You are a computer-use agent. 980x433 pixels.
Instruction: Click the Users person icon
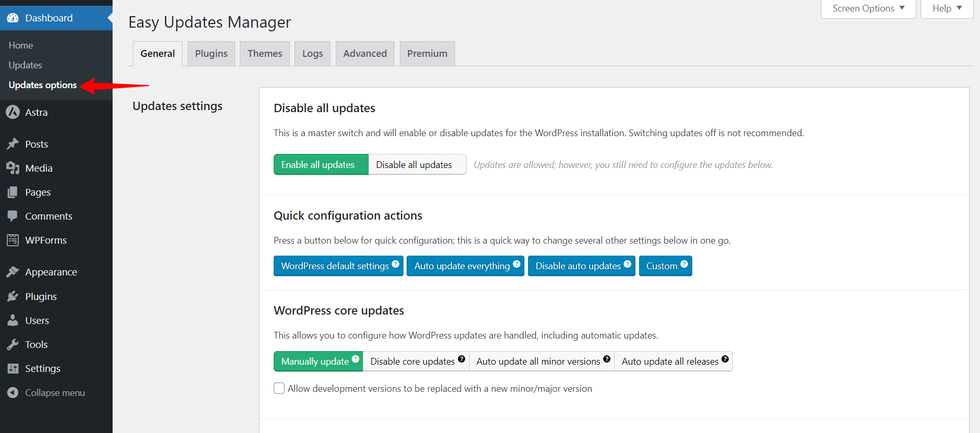pos(13,320)
